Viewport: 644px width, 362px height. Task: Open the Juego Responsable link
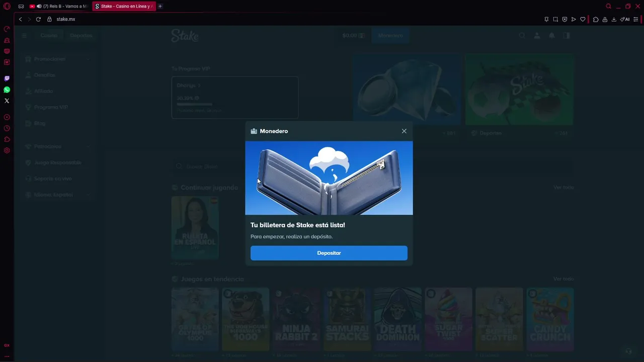point(57,162)
